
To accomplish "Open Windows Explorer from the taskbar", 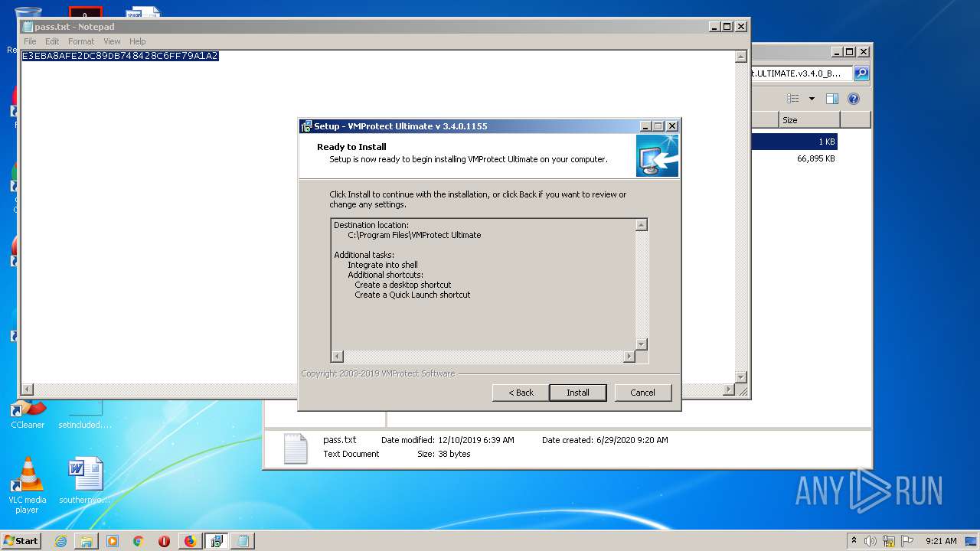I will point(87,541).
